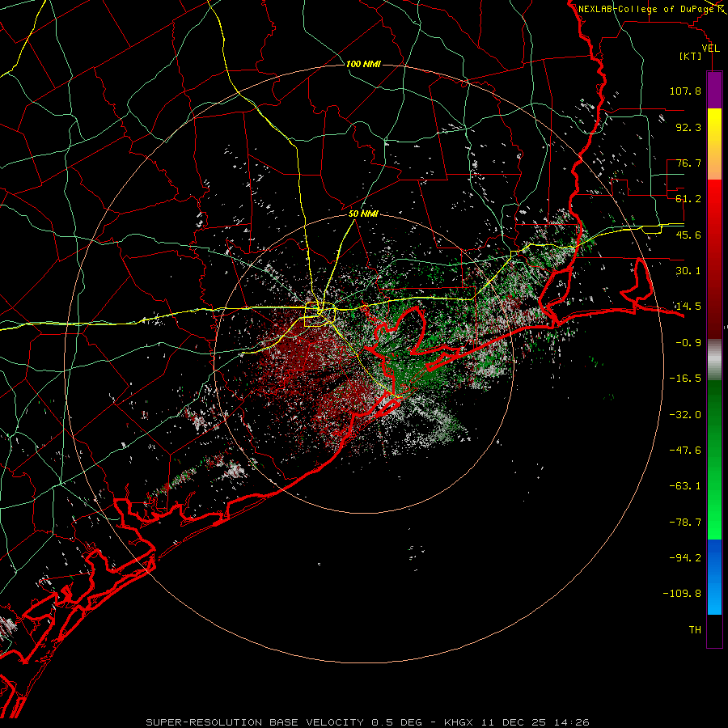Screen dimensions: 728x728
Task: Pick the yellow segment of the velocity scale
Action: 714,144
